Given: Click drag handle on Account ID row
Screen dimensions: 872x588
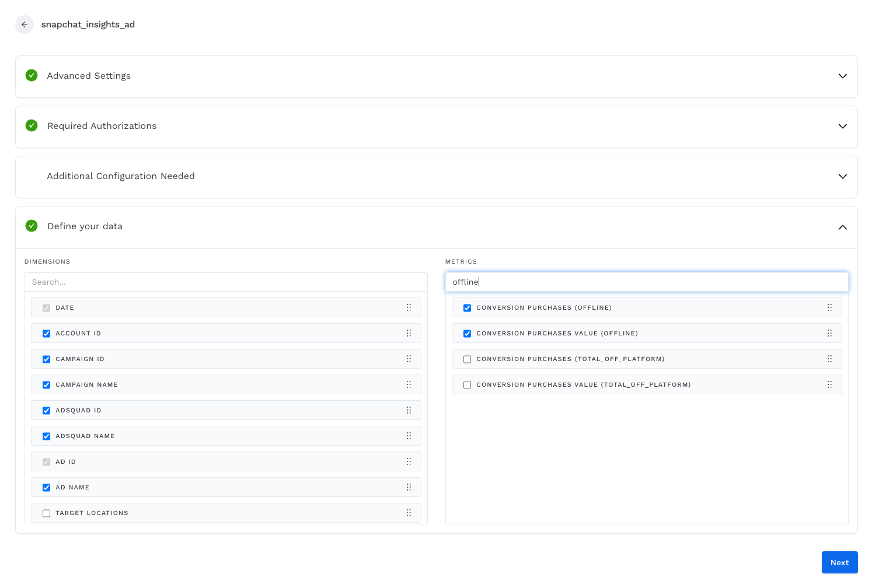Looking at the screenshot, I should [409, 333].
